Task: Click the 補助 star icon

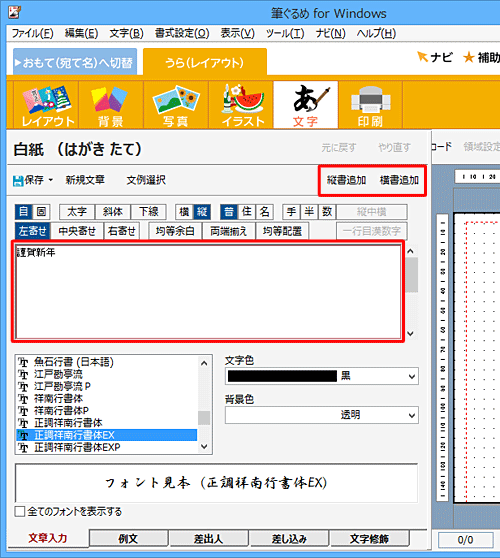Action: coord(468,57)
